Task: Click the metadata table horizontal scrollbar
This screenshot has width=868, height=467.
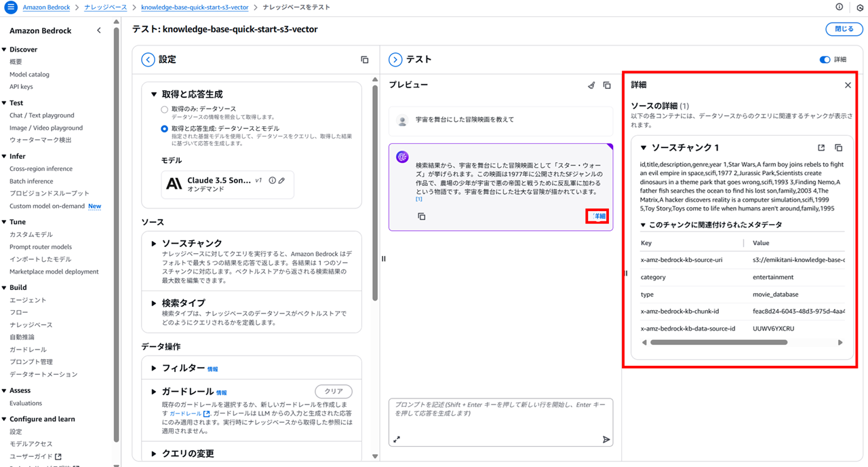Action: 719,343
